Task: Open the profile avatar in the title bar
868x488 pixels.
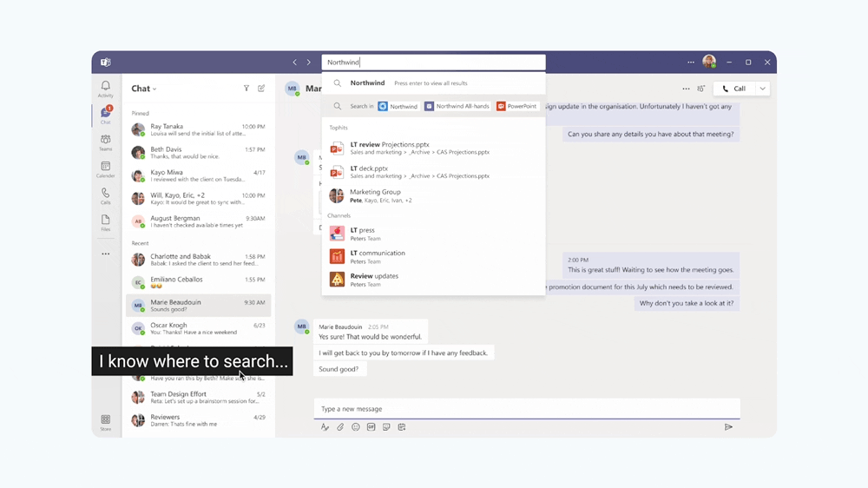Action: point(709,62)
